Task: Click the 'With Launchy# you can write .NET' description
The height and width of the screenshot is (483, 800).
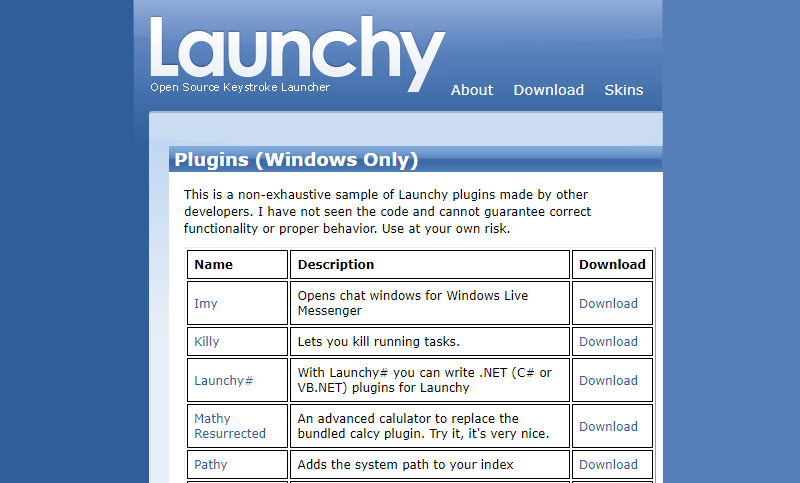Action: pyautogui.click(x=424, y=380)
